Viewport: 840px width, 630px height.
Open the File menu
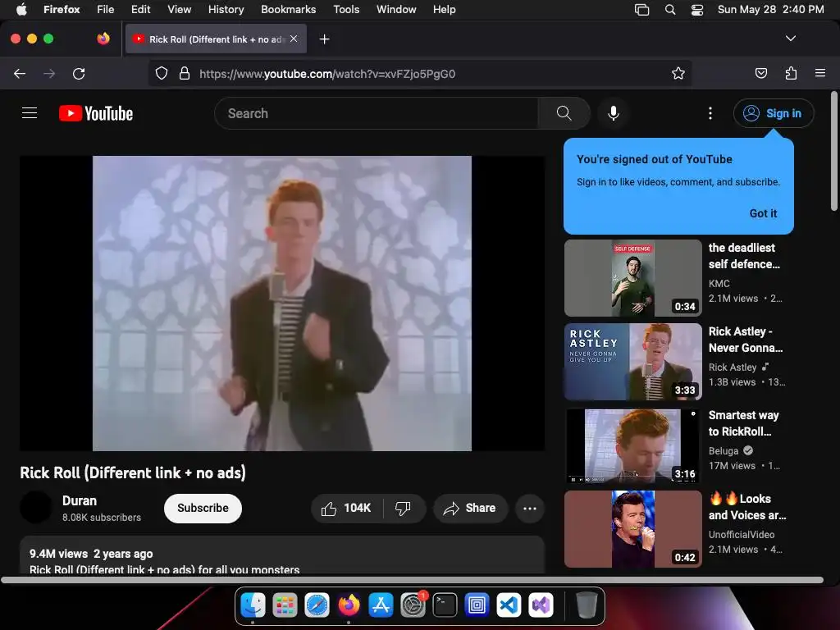click(x=106, y=10)
